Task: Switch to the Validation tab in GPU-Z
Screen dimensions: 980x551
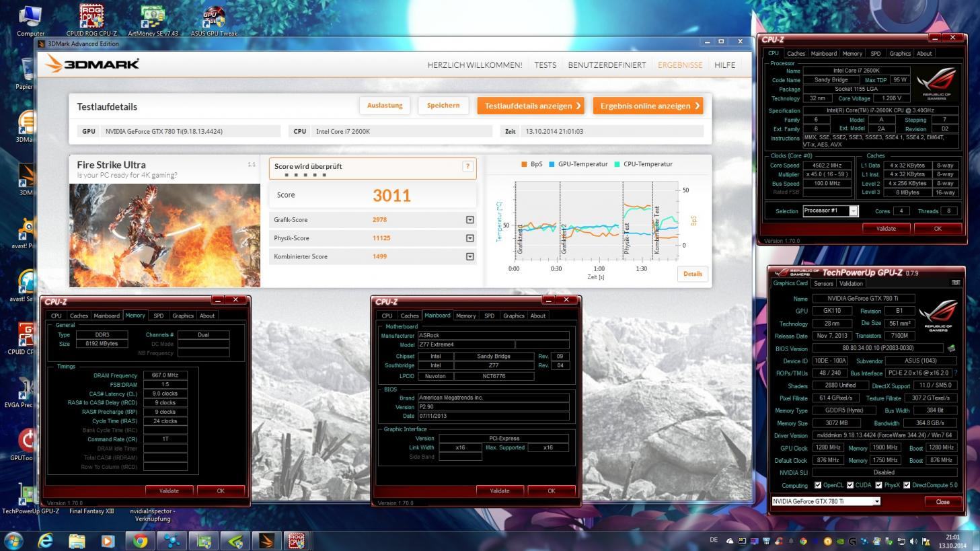Action: click(x=851, y=283)
